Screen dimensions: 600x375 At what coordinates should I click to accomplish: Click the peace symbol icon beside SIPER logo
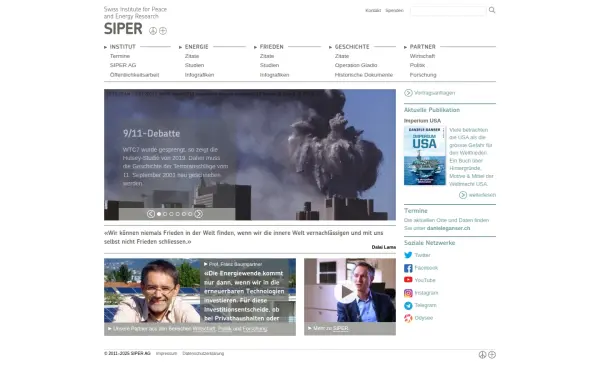[153, 31]
